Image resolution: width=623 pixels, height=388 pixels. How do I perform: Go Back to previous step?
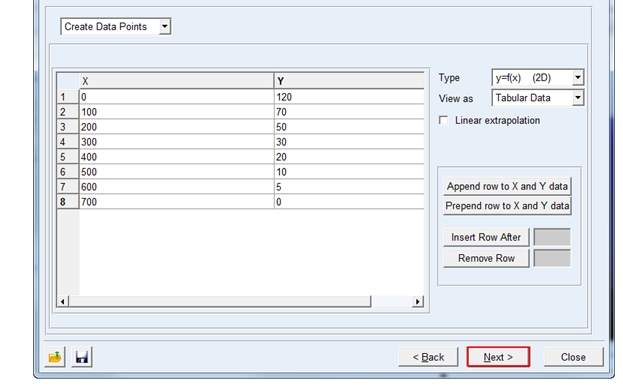(428, 357)
